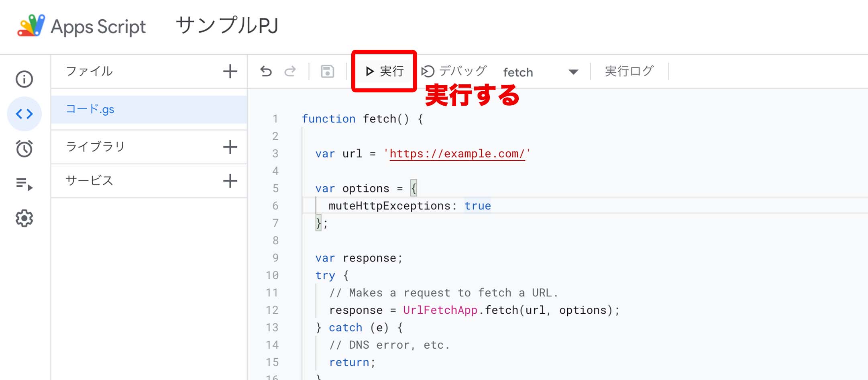Click the '// DNS error, etc.' comment

click(x=389, y=345)
